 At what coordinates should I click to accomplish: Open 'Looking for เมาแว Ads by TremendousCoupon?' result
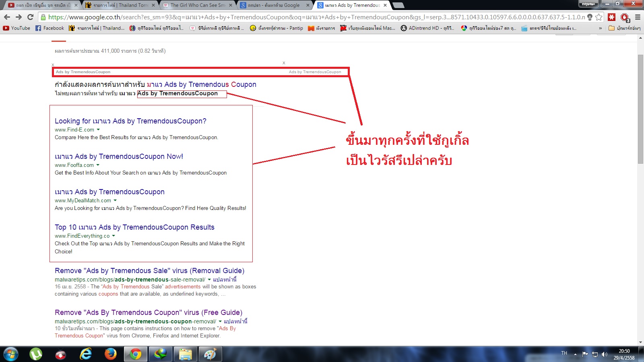click(x=130, y=121)
